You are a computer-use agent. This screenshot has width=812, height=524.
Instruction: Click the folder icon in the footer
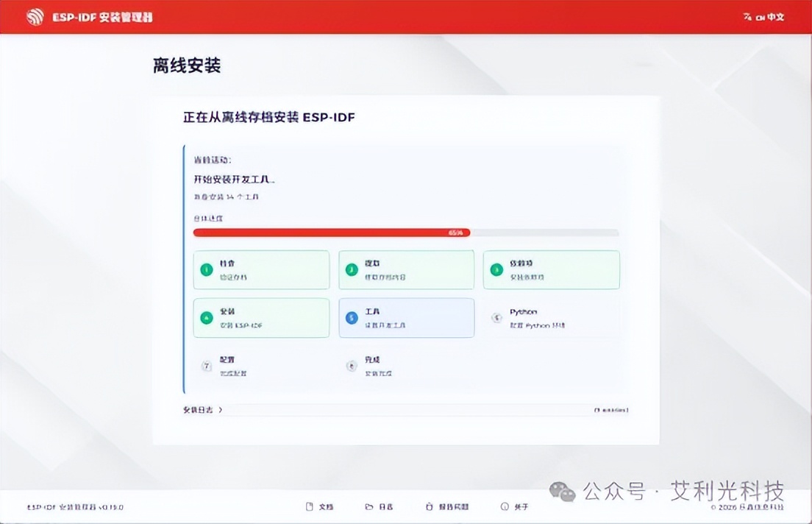tap(369, 506)
